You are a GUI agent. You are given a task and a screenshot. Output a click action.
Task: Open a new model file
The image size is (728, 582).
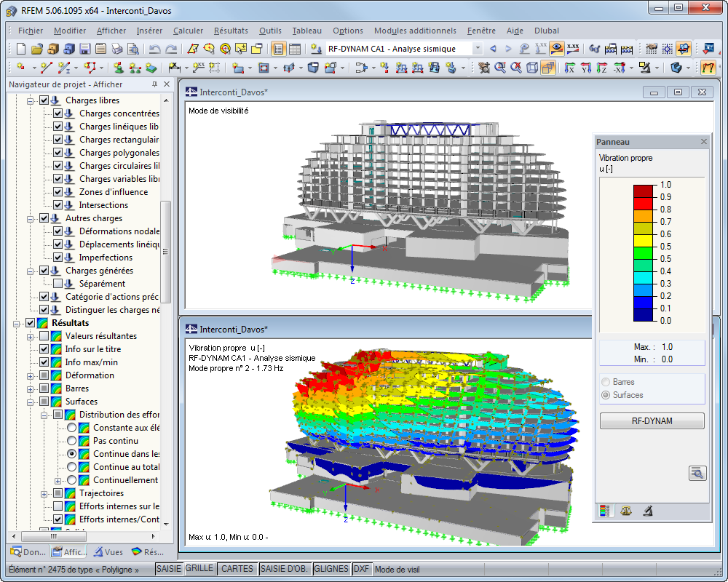[x=20, y=49]
